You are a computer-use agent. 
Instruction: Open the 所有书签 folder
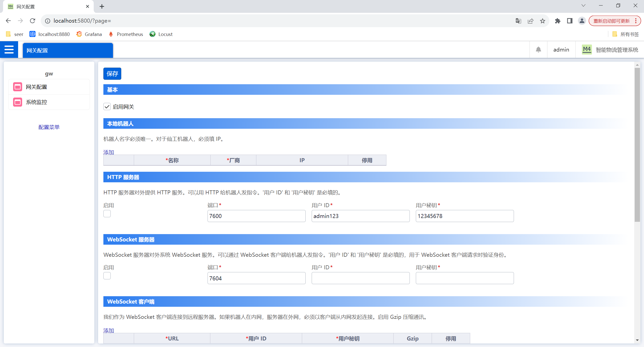click(626, 34)
